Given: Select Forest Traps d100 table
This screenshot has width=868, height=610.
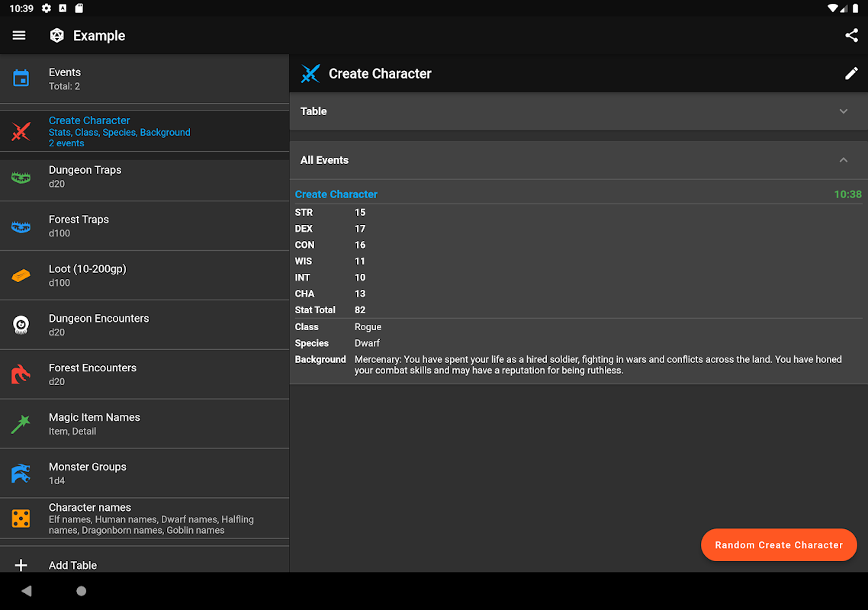Looking at the screenshot, I should (x=145, y=226).
